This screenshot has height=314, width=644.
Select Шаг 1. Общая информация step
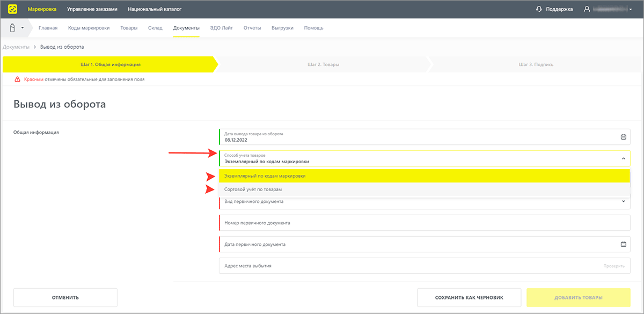[111, 64]
